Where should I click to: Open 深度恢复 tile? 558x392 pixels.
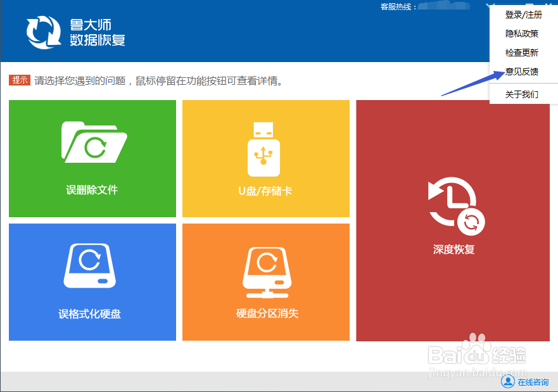click(453, 220)
